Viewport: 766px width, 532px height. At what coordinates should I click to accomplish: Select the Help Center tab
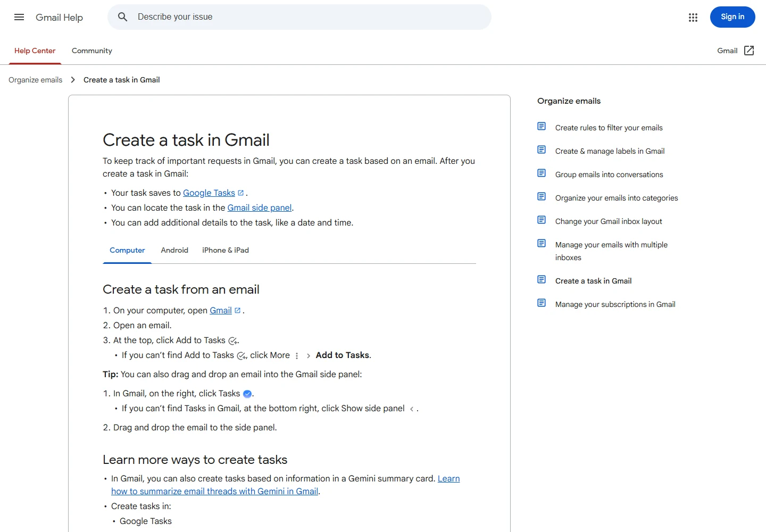tap(35, 51)
